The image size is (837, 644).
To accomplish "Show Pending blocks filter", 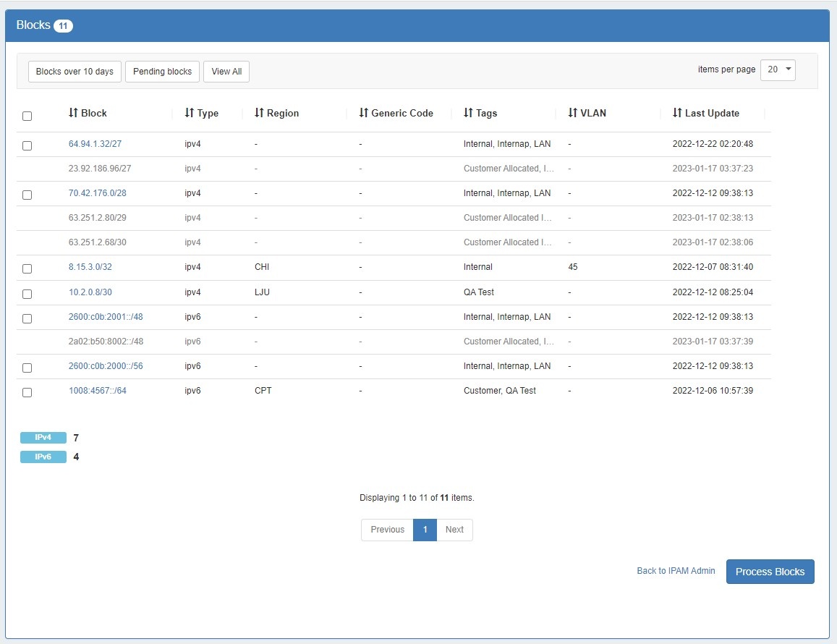I will [x=162, y=72].
